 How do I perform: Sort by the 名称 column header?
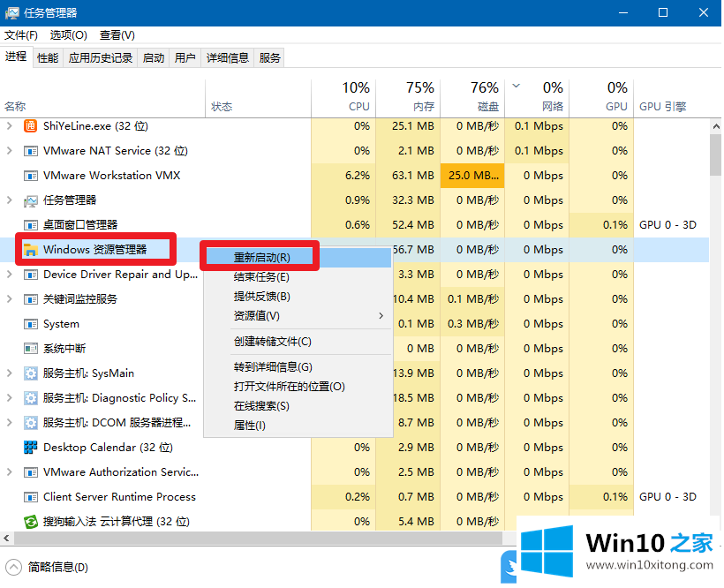(x=102, y=98)
